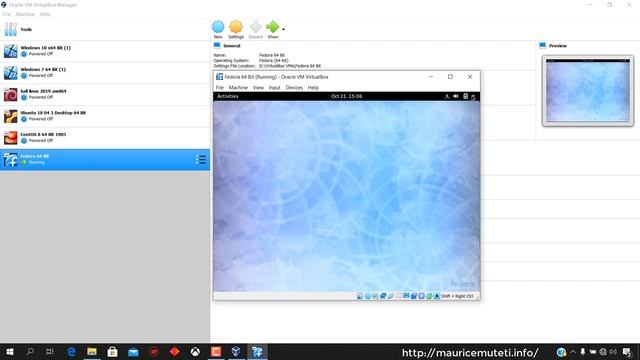Select the running Fedora 64 Bit VM
Image resolution: width=640 pixels, height=360 pixels.
click(x=105, y=159)
